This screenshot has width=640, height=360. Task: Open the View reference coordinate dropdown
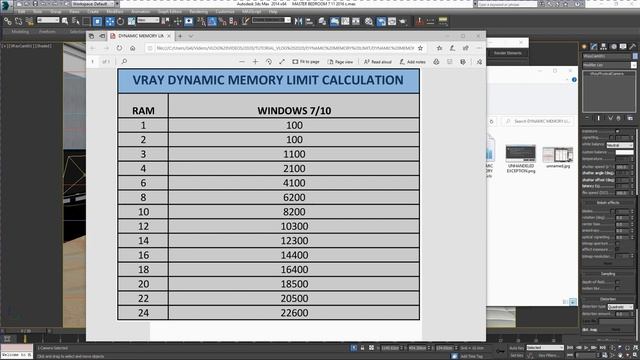pyautogui.click(x=148, y=20)
